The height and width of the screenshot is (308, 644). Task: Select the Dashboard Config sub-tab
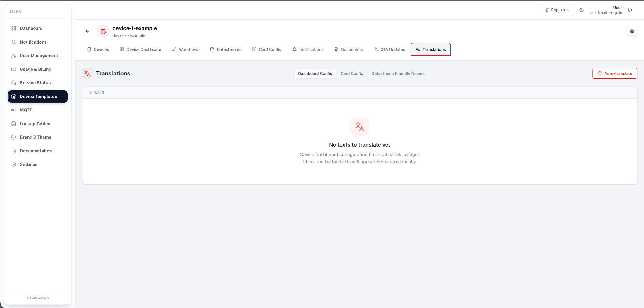[x=315, y=73]
